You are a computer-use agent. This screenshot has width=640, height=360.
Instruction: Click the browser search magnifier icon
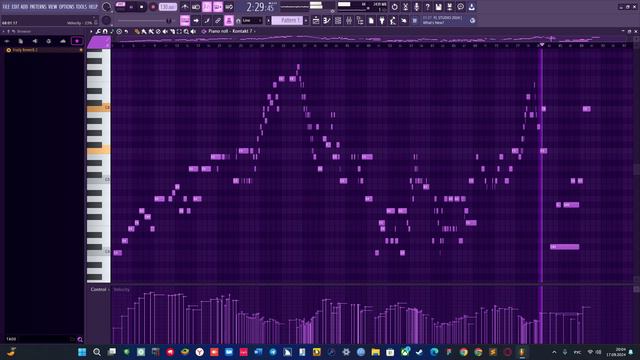80,340
